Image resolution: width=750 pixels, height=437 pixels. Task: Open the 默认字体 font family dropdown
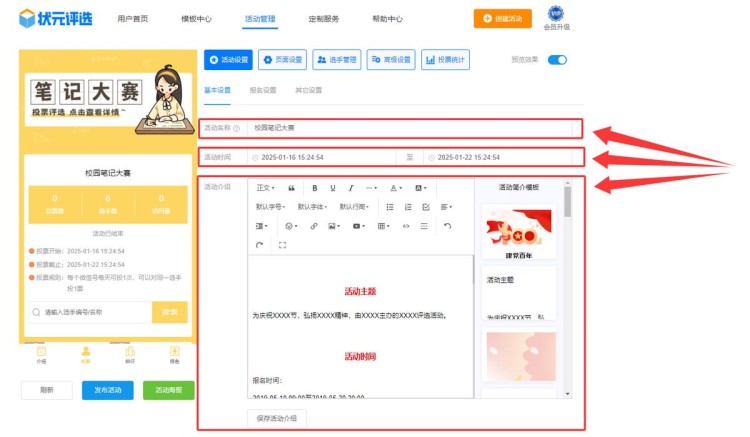coord(312,207)
